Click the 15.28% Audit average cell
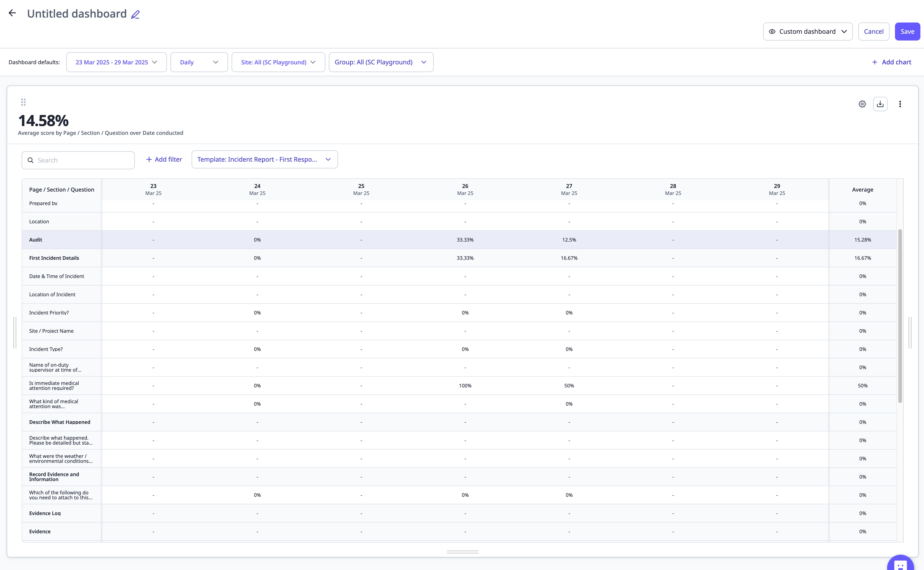The height and width of the screenshot is (570, 924). (863, 240)
